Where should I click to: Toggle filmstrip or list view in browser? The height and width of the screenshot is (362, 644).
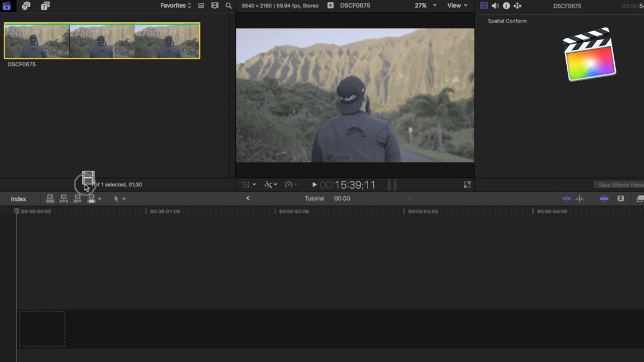pos(201,6)
